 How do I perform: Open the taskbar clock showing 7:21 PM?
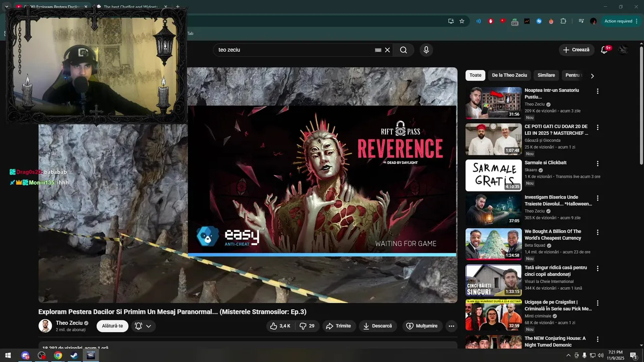[615, 355]
